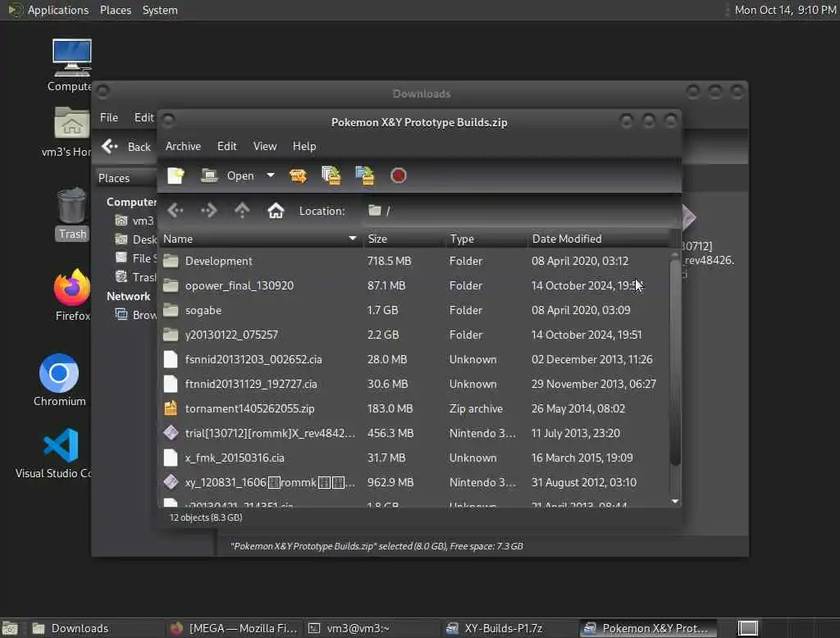This screenshot has width=840, height=638.
Task: Select vm3 in Downloads Places sidebar
Action: (135, 221)
